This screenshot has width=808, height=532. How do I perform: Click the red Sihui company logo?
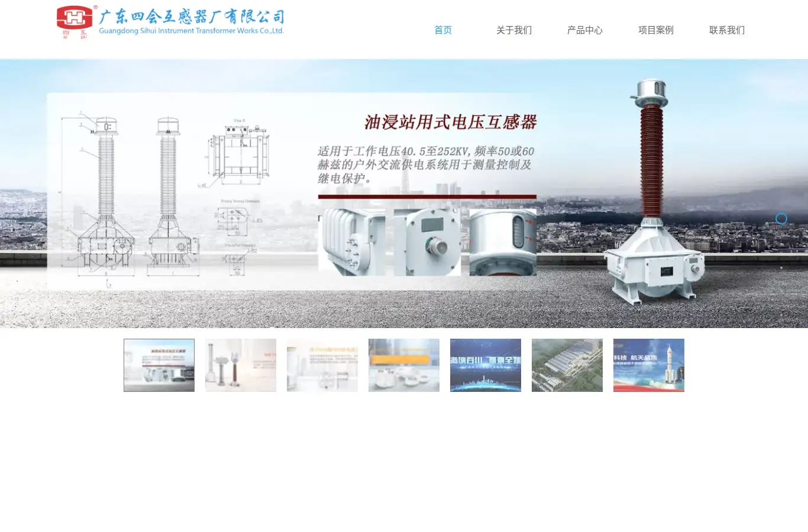76,22
